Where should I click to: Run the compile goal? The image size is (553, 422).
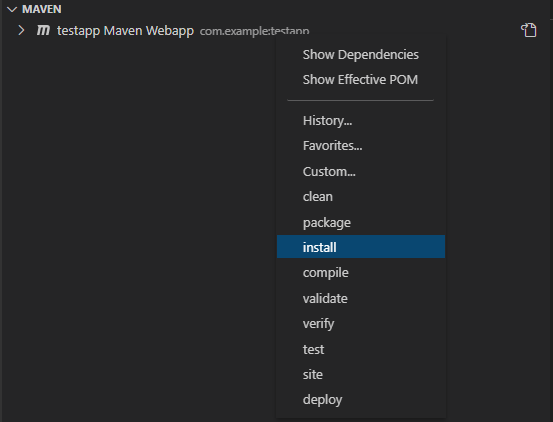[361, 273]
